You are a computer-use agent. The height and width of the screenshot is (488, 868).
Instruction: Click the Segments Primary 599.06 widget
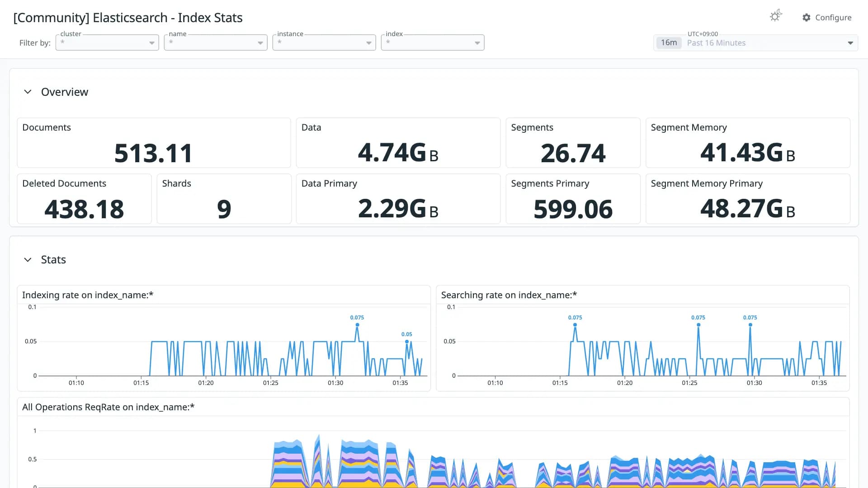point(573,199)
